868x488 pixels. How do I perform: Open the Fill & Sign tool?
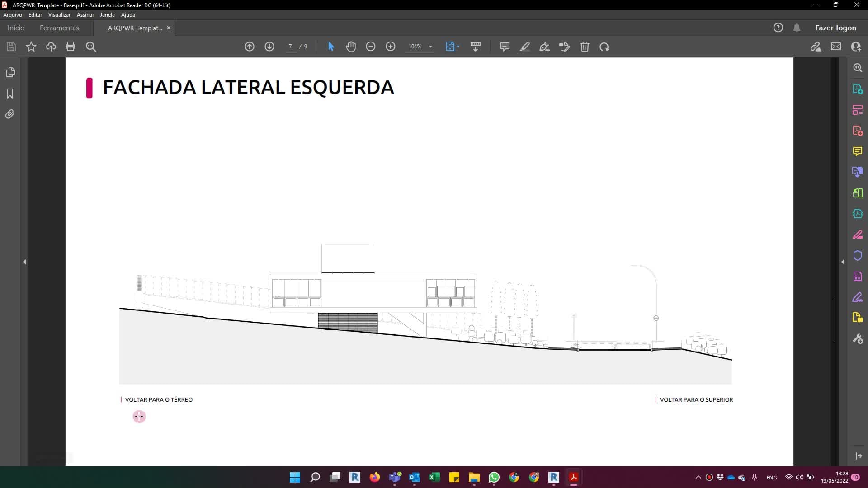click(x=858, y=297)
